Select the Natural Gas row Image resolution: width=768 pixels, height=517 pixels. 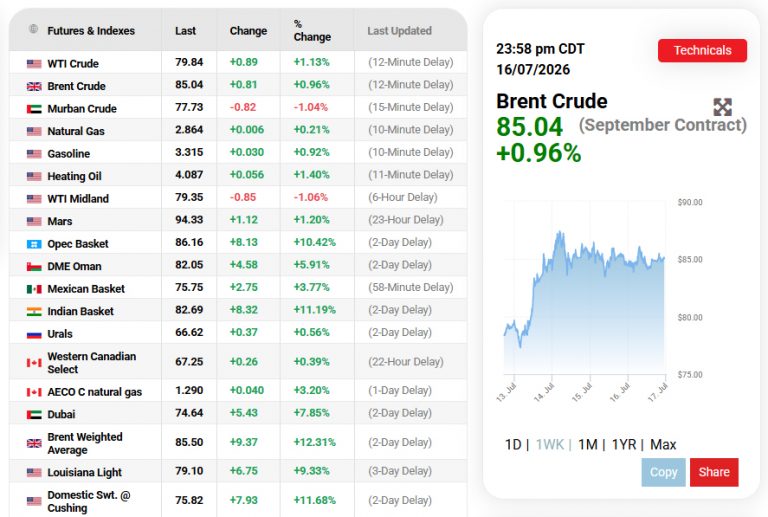238,130
